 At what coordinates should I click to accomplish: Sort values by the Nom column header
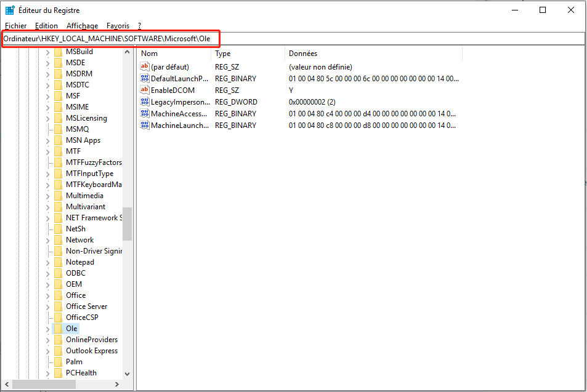(172, 54)
